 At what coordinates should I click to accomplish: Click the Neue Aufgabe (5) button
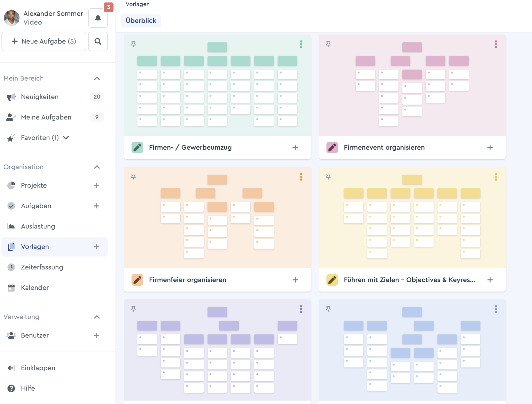coord(44,41)
